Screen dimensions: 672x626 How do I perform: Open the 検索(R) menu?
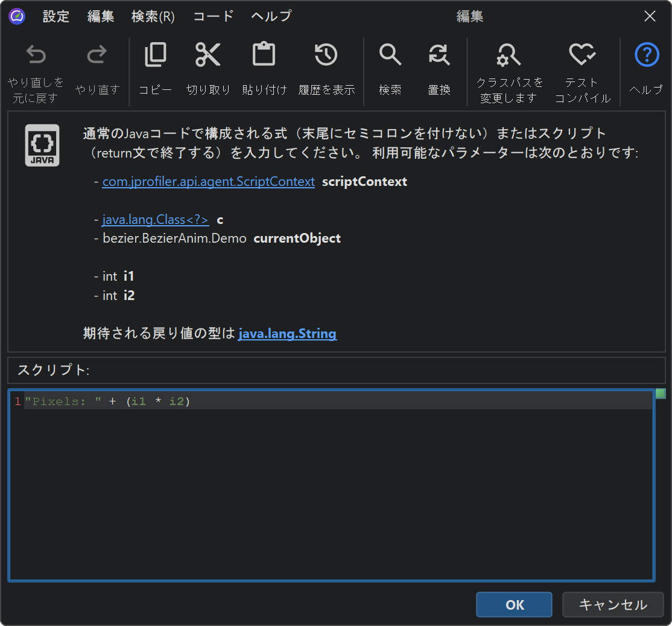(x=153, y=16)
